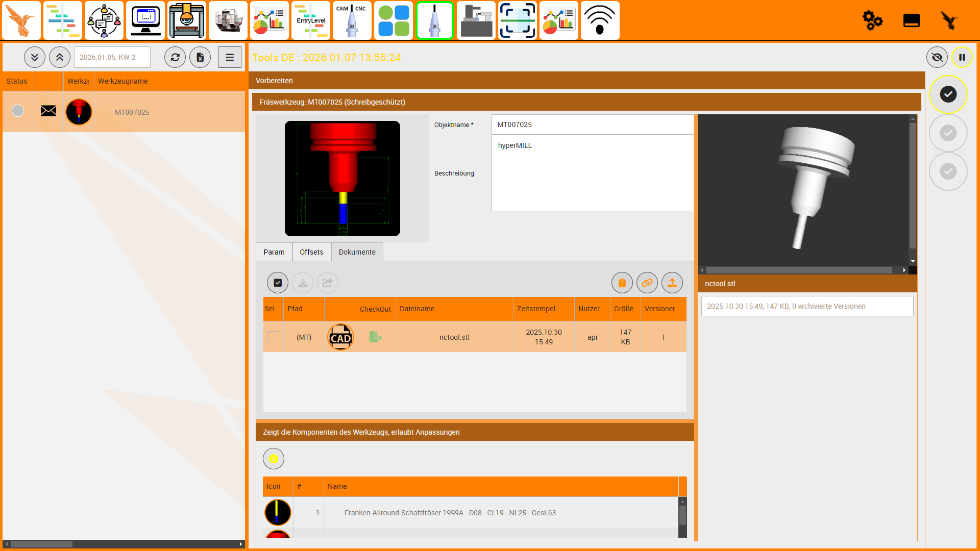Click the 3D preview horizontal scrollbar
Screen dimensions: 980x551
pos(799,270)
